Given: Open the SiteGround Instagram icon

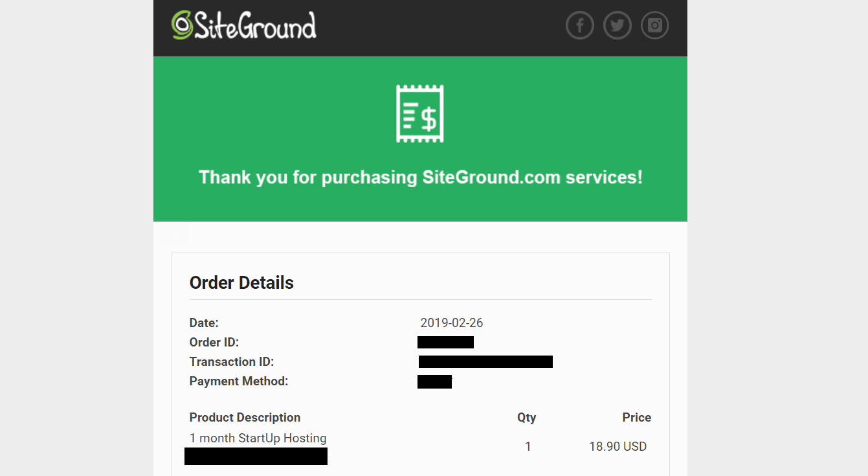Looking at the screenshot, I should coord(655,26).
